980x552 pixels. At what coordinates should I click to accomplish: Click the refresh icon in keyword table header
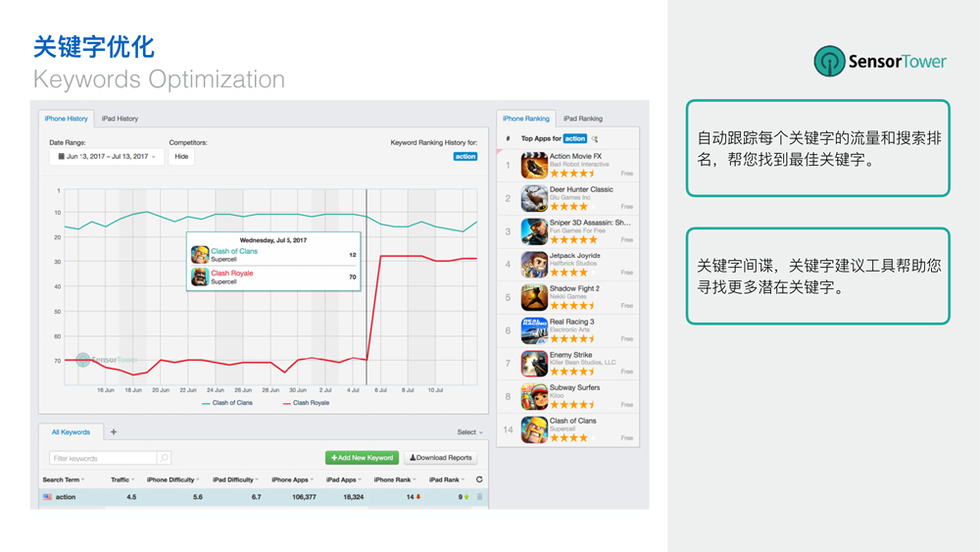coord(479,479)
